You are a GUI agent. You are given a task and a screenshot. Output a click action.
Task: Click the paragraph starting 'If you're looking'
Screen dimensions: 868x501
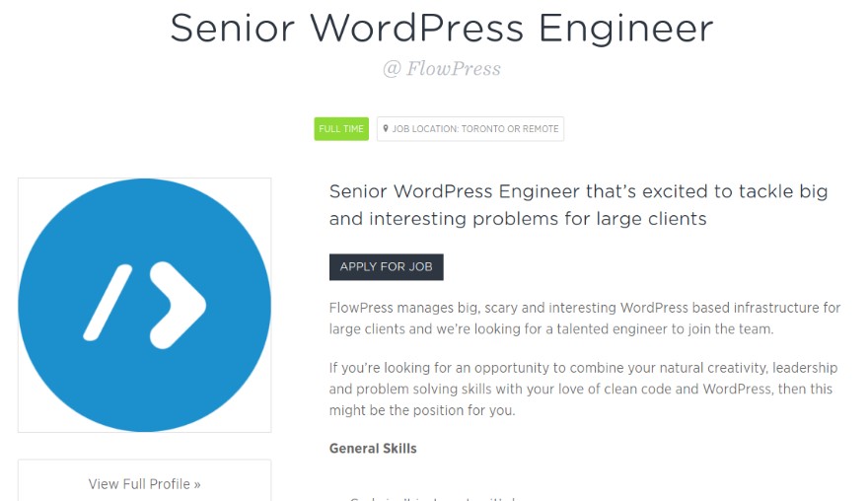(x=580, y=389)
